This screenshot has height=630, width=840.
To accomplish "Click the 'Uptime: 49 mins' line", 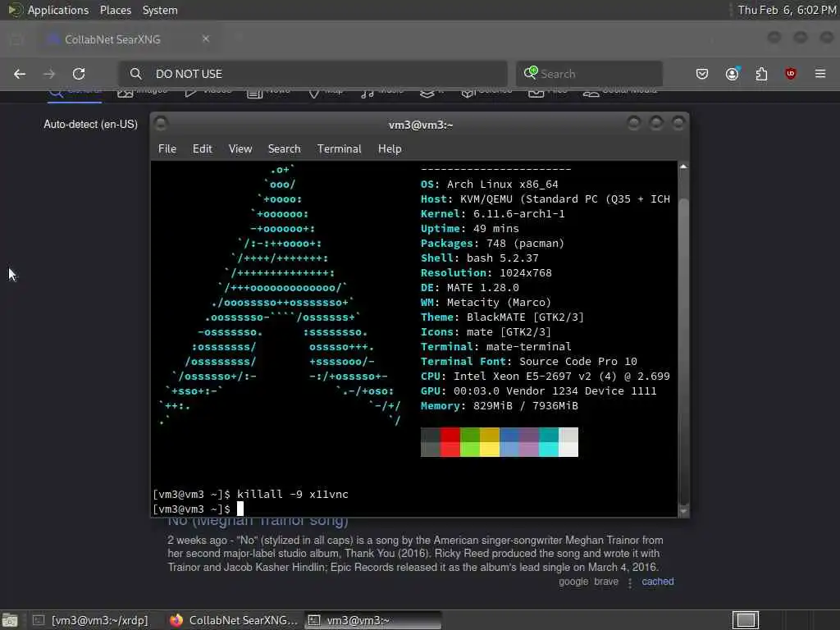I will coord(470,229).
